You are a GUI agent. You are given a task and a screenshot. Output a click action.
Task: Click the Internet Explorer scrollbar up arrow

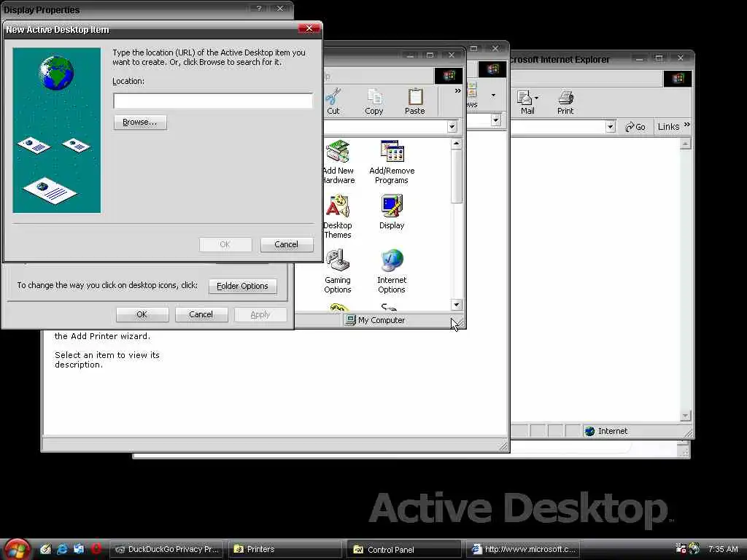click(685, 144)
